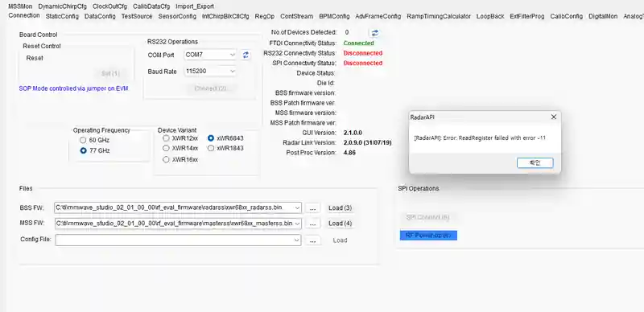Close the RadarAPI error dialog
Image resolution: width=644 pixels, height=312 pixels.
point(553,117)
